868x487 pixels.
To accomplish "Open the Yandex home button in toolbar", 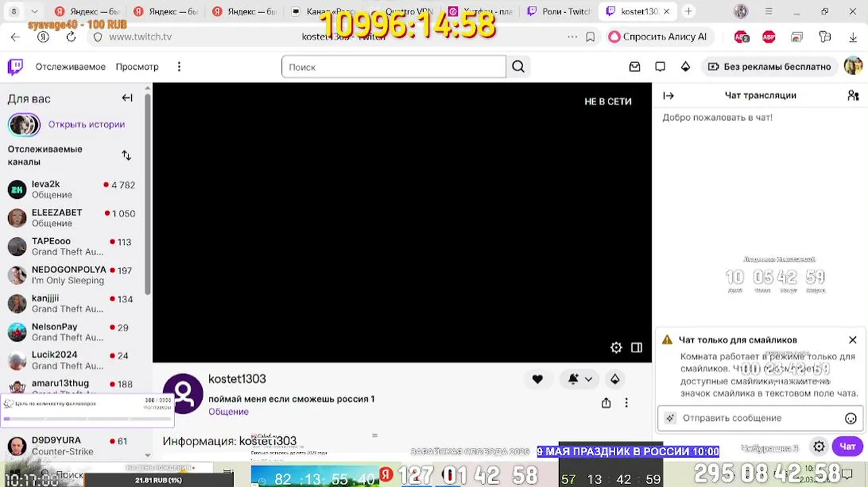I will tap(43, 37).
